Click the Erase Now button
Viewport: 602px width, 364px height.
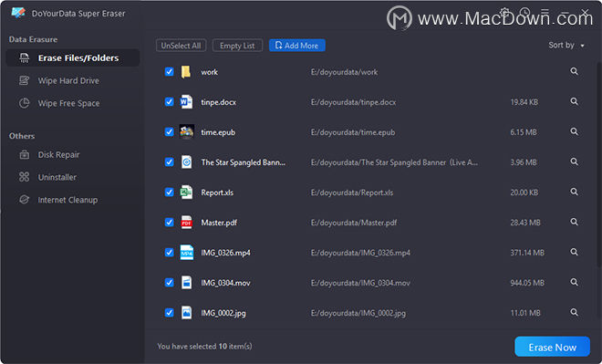(x=552, y=347)
